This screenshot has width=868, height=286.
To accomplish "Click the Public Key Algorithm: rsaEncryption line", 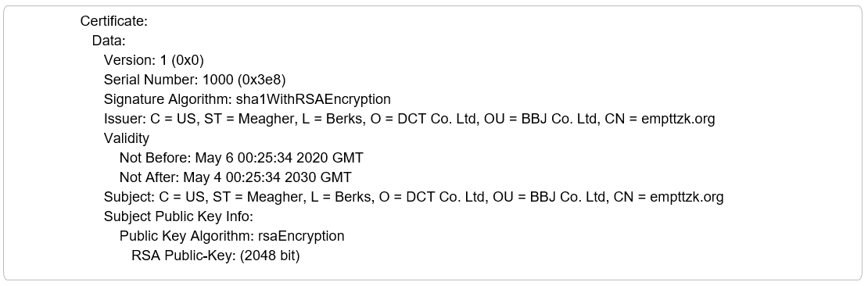I will (232, 236).
